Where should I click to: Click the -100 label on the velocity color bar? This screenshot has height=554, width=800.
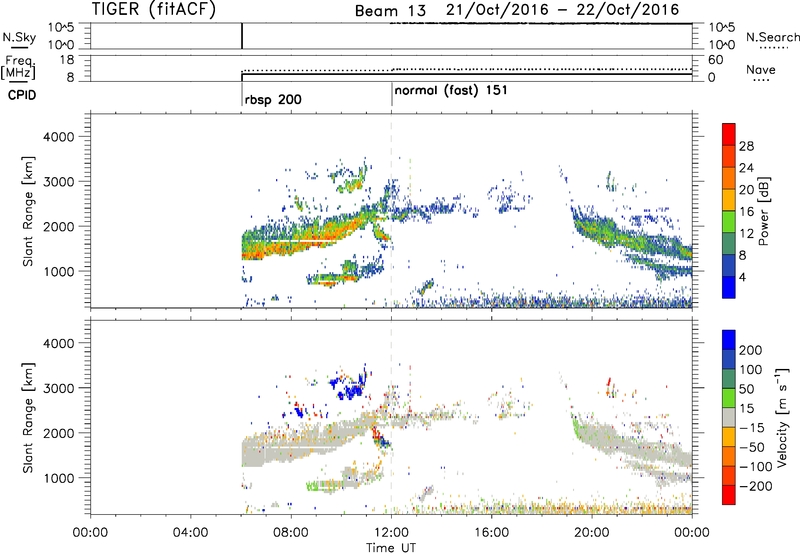pyautogui.click(x=756, y=467)
